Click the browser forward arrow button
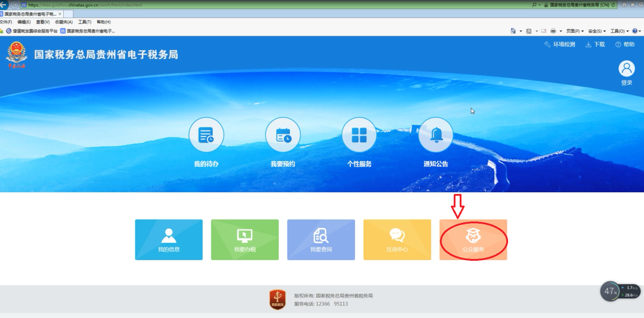This screenshot has height=318, width=644. coord(15,5)
